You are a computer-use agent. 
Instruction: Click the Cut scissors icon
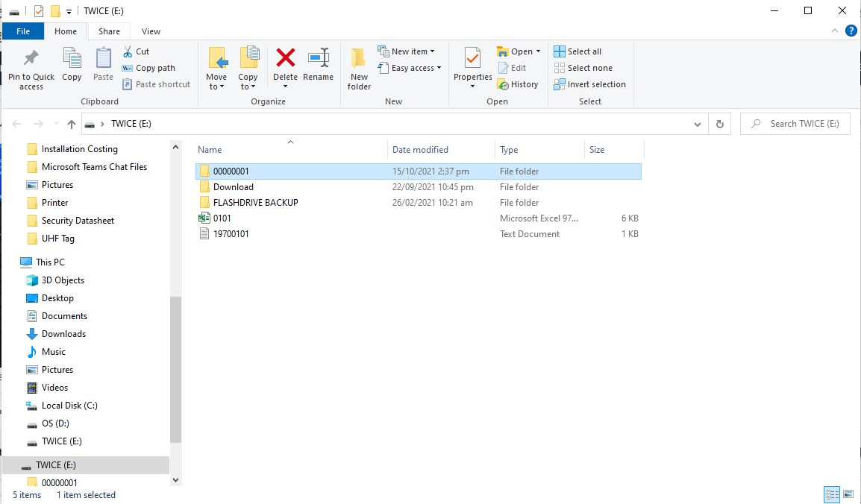click(128, 51)
